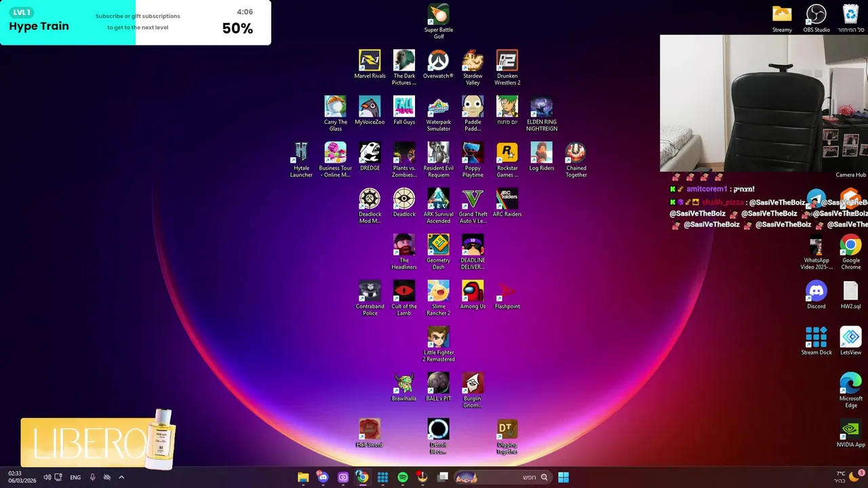Open the Google Chrome desktop shortcut
Image resolution: width=868 pixels, height=488 pixels.
850,253
